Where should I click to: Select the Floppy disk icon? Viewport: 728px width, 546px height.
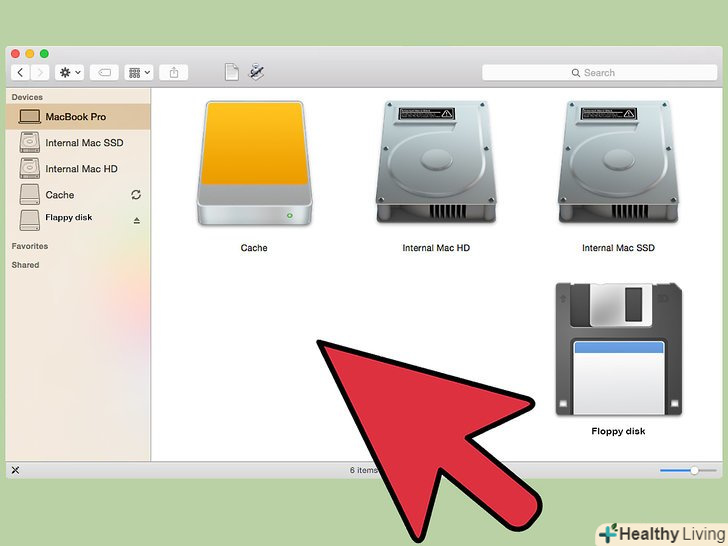618,349
